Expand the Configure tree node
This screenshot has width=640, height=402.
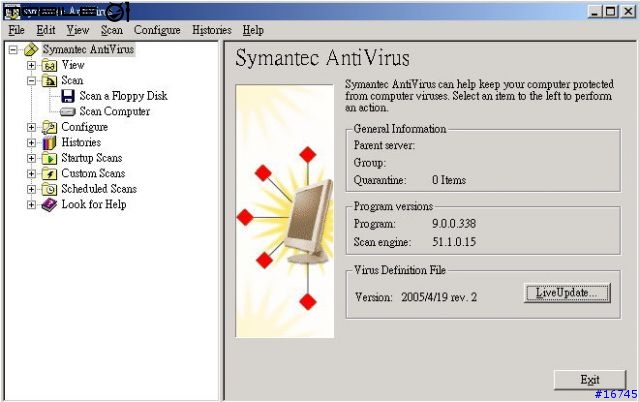[31, 127]
